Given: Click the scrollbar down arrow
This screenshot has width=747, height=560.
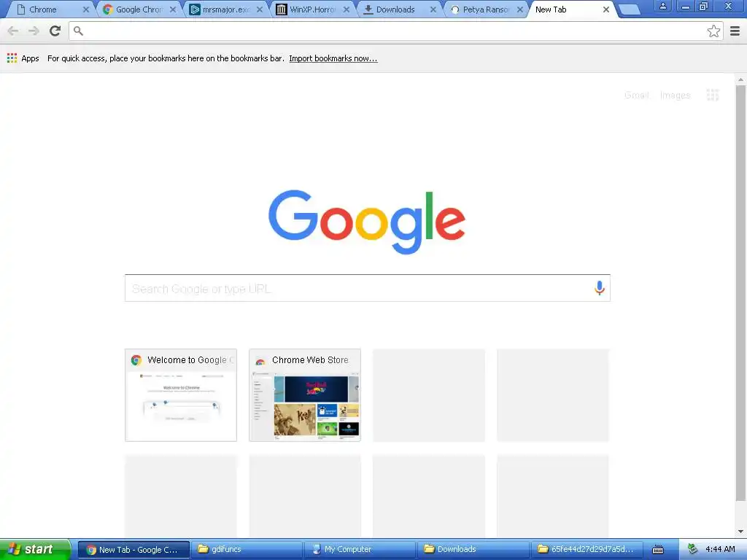Looking at the screenshot, I should (x=740, y=532).
